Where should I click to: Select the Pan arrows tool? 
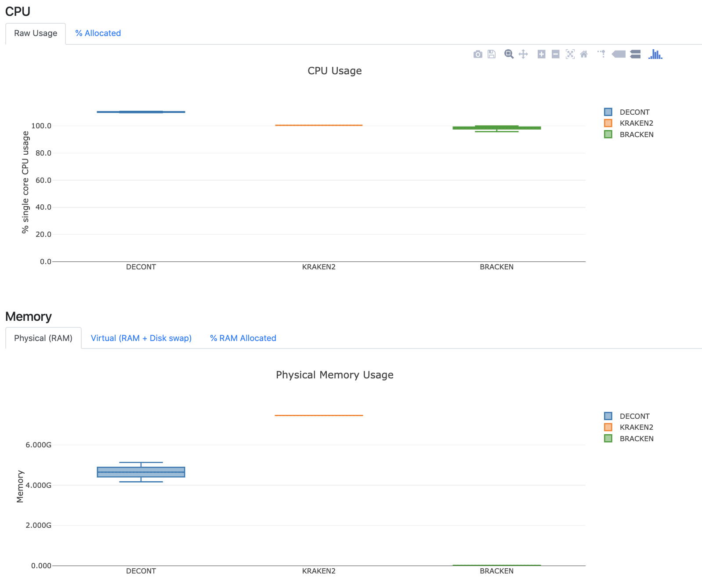coord(523,54)
